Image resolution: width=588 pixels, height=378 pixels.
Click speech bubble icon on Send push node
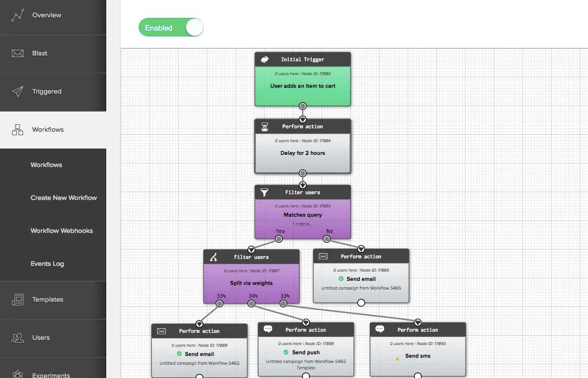(268, 329)
